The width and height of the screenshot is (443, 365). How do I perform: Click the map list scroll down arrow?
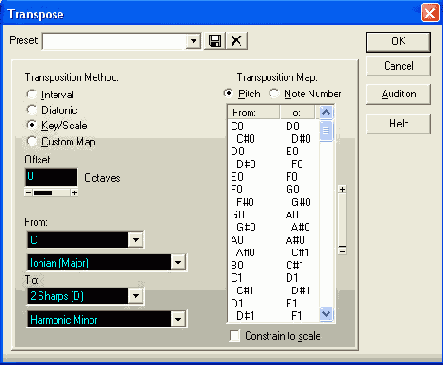(326, 314)
